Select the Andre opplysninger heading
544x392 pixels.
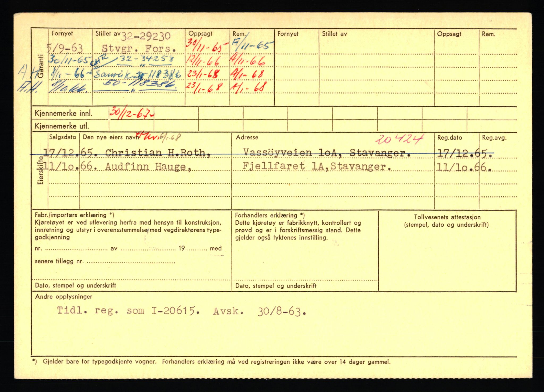(63, 297)
